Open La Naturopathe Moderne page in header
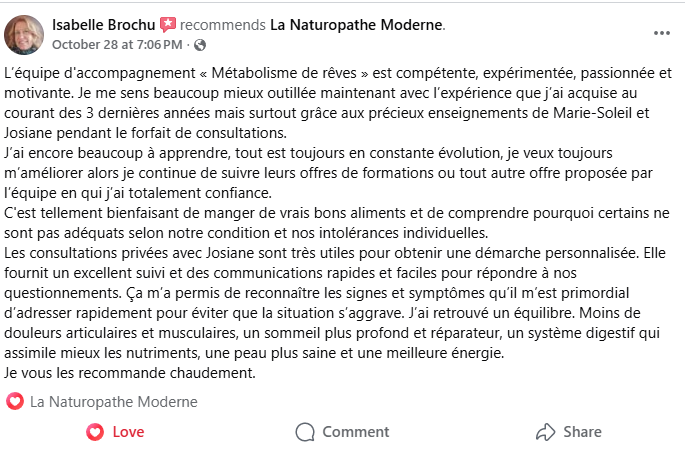The width and height of the screenshot is (685, 464). pos(357,24)
